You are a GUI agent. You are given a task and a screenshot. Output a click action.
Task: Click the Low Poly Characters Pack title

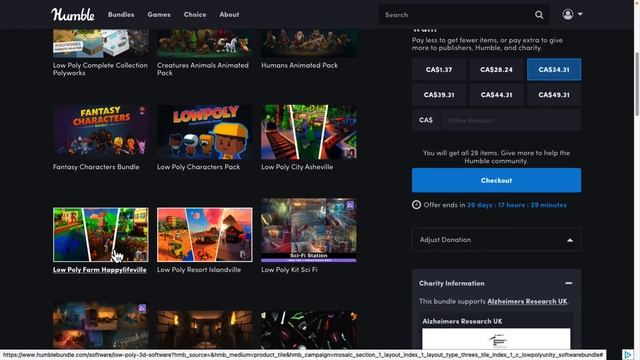(x=198, y=167)
